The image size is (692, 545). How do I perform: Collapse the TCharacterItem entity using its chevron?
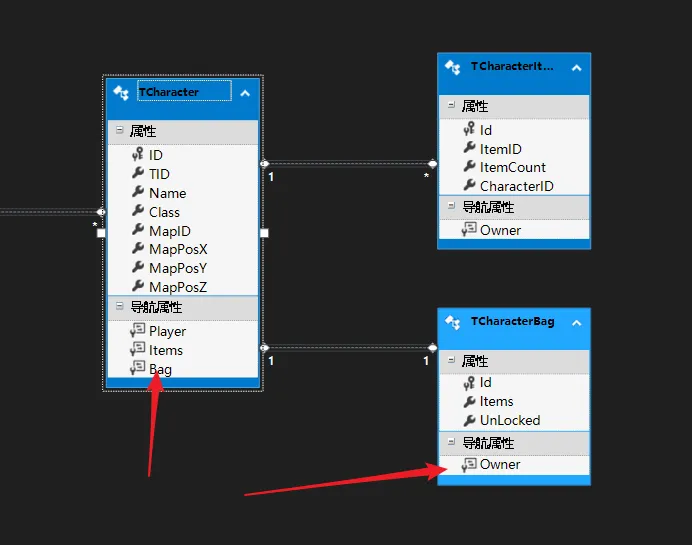[x=576, y=67]
